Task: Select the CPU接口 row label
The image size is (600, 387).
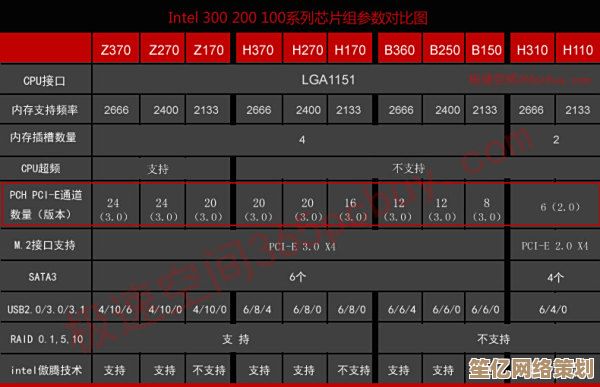Action: click(44, 81)
